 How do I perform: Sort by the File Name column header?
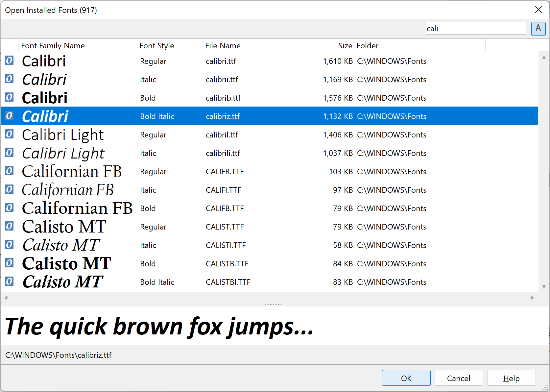pyautogui.click(x=255, y=46)
